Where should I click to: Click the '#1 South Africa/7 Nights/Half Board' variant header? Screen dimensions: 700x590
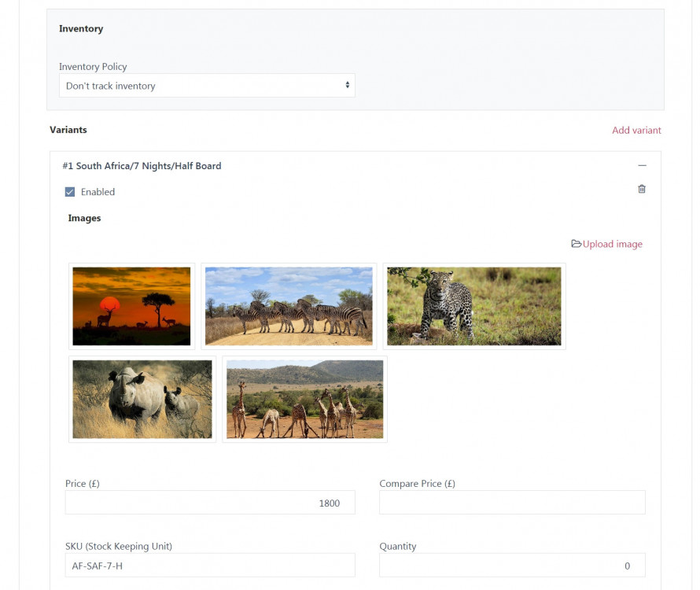click(x=142, y=166)
